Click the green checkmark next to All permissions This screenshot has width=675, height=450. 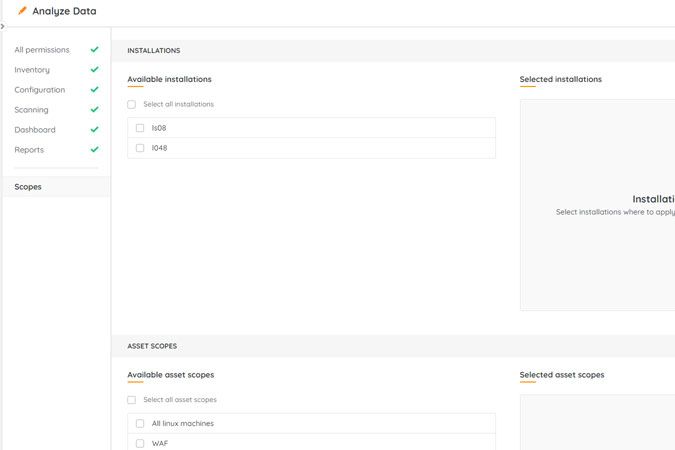point(94,49)
